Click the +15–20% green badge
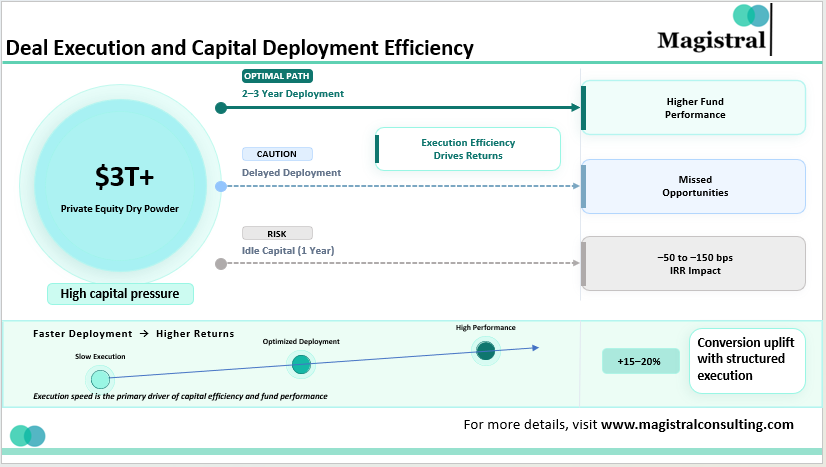The height and width of the screenshot is (467, 826). pos(639,361)
